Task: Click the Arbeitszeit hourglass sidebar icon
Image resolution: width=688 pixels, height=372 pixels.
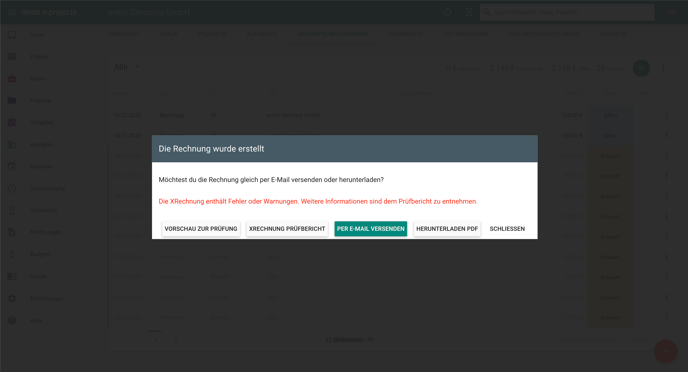Action: (x=12, y=210)
